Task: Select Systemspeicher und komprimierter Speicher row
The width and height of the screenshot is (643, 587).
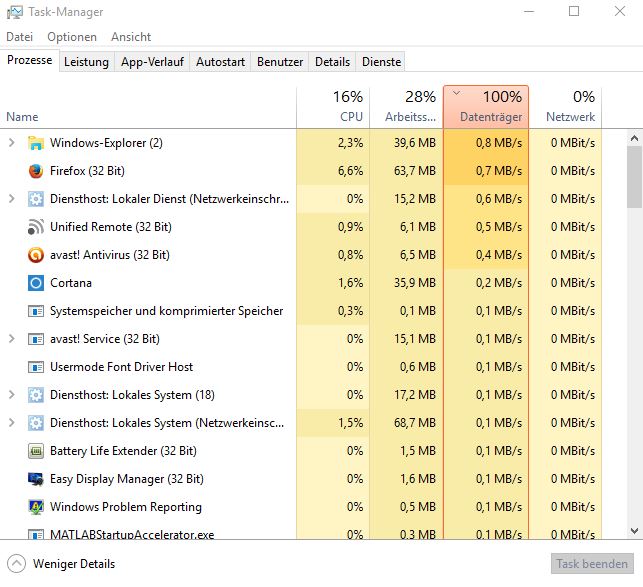Action: 301,311
